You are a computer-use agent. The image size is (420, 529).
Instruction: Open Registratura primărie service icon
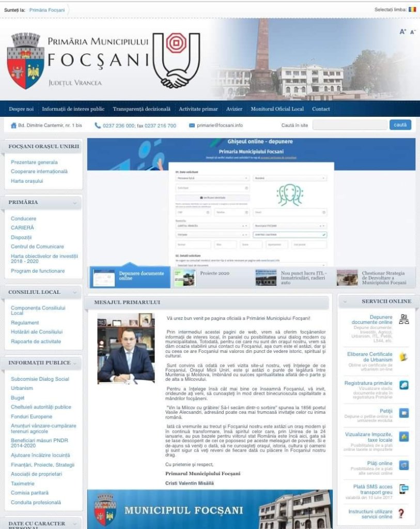(403, 385)
